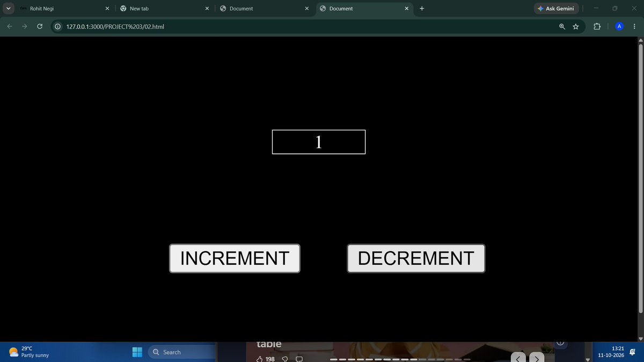Click the widget previous arrow

click(518, 358)
